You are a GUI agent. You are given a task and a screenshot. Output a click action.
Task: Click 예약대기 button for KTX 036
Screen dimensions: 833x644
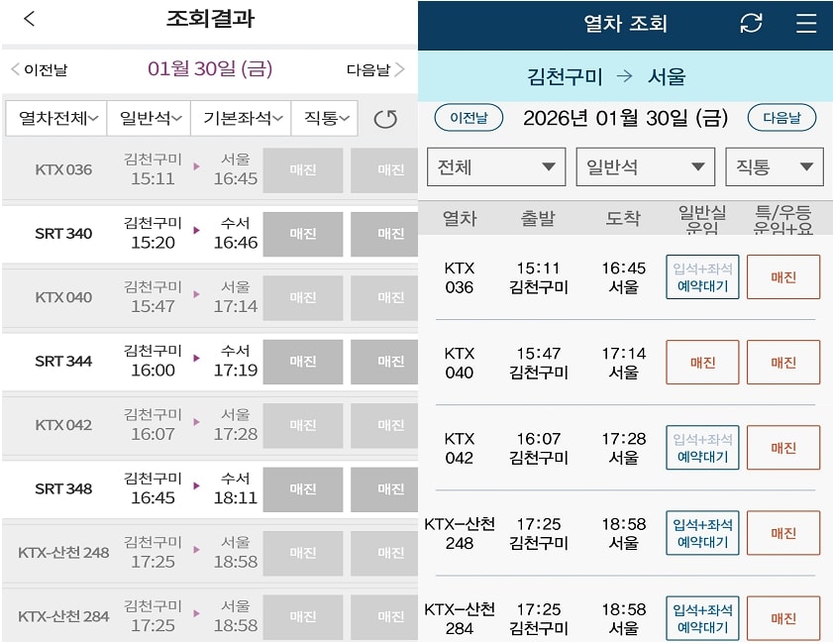702,276
